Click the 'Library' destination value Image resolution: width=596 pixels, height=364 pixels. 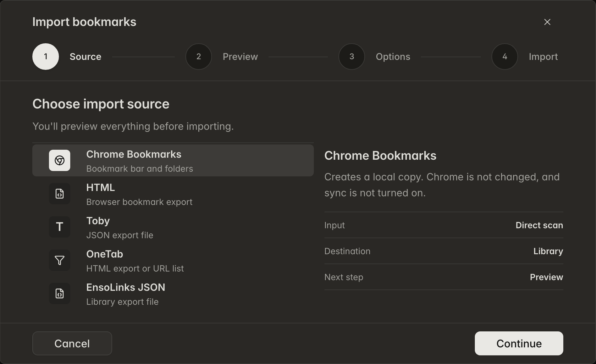[x=548, y=251]
